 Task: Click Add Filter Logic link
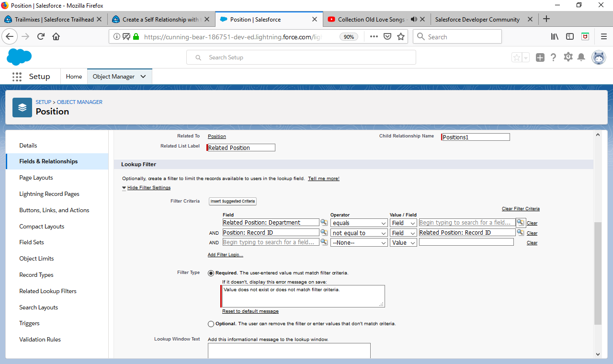tap(225, 255)
